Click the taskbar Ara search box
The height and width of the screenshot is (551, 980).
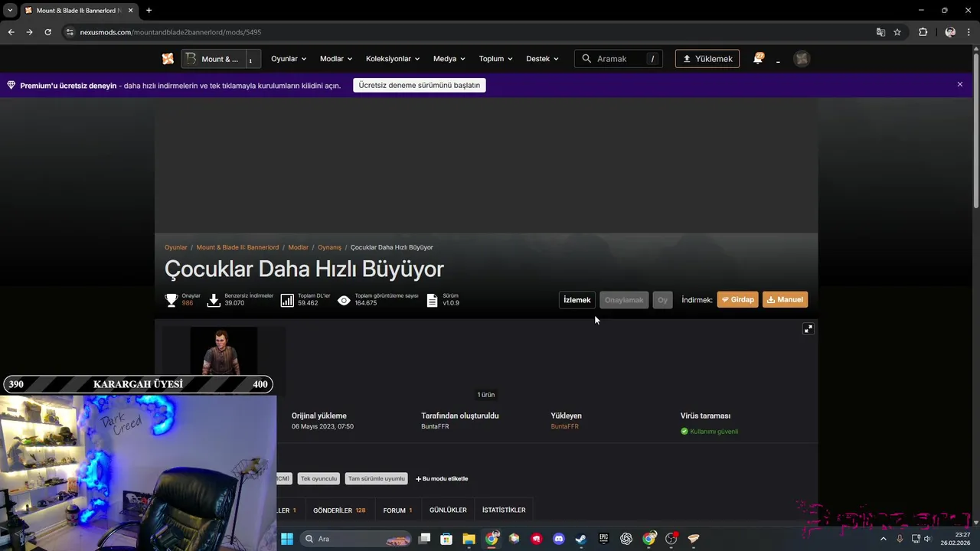[x=356, y=539]
